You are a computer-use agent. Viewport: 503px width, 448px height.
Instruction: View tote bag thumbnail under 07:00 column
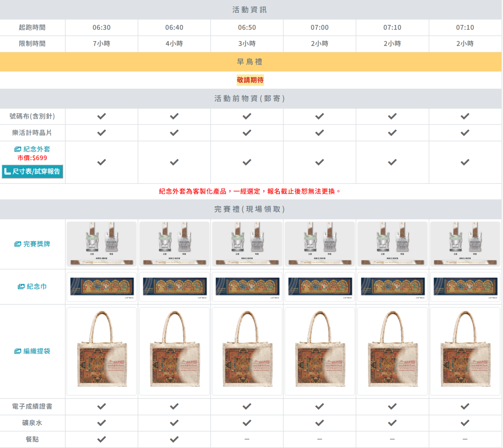click(320, 351)
